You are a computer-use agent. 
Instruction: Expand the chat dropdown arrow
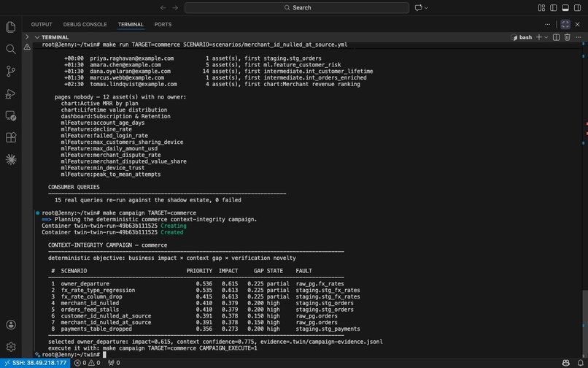tap(426, 7)
